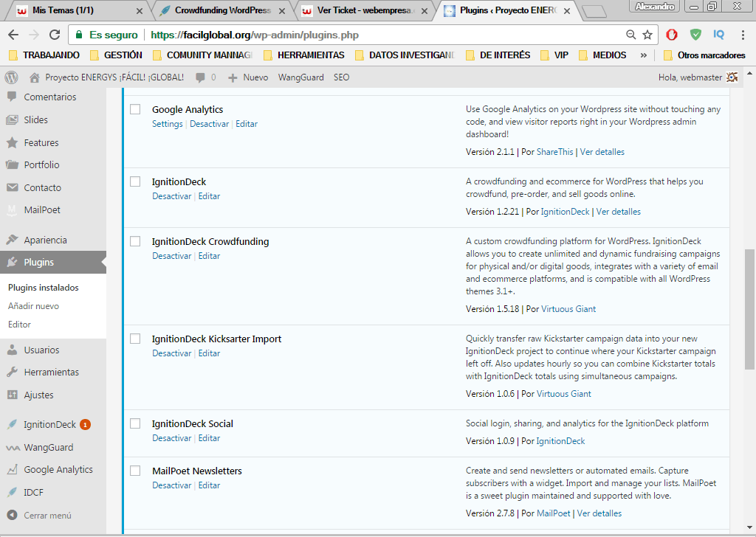
Task: Open the Otros marcadores folder
Action: click(x=705, y=55)
